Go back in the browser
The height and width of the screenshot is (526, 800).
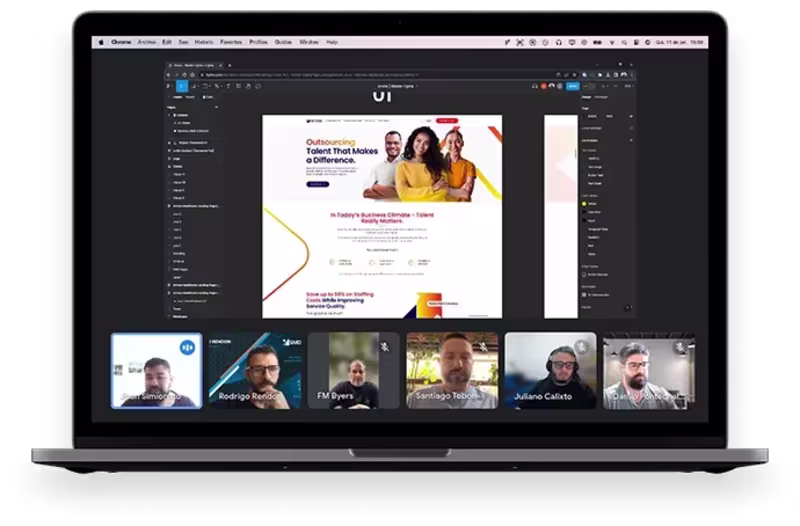tap(168, 75)
